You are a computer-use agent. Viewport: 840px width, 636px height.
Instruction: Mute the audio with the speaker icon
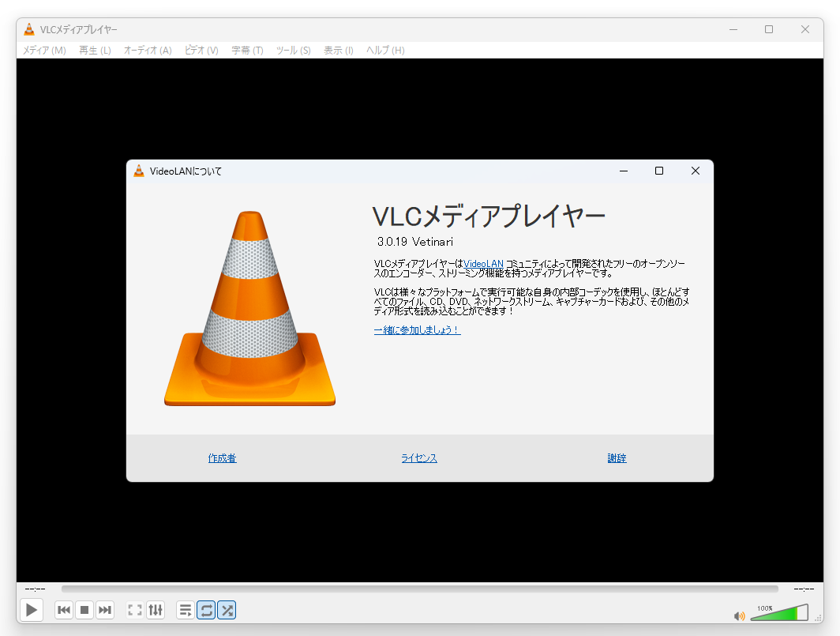click(x=740, y=615)
